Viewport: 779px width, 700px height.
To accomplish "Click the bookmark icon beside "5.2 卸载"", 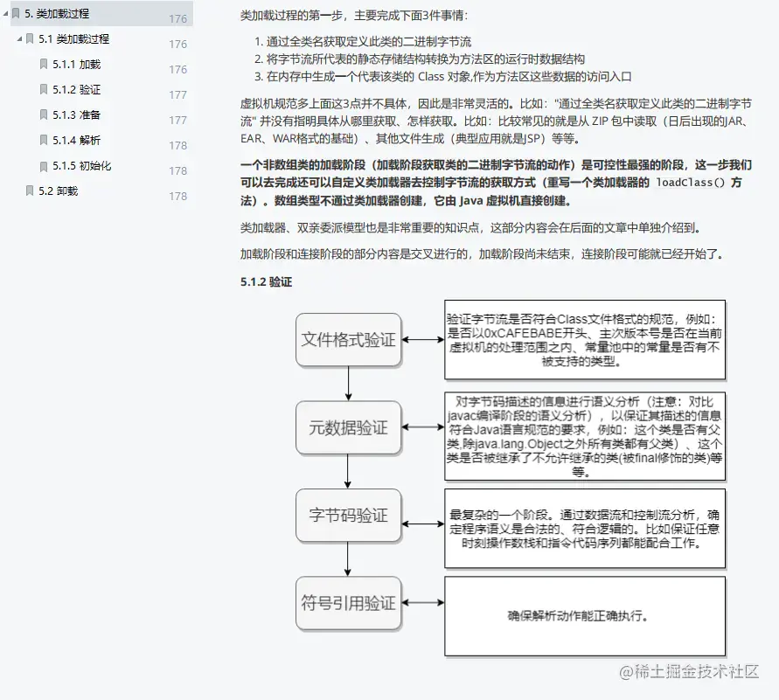I will (30, 191).
